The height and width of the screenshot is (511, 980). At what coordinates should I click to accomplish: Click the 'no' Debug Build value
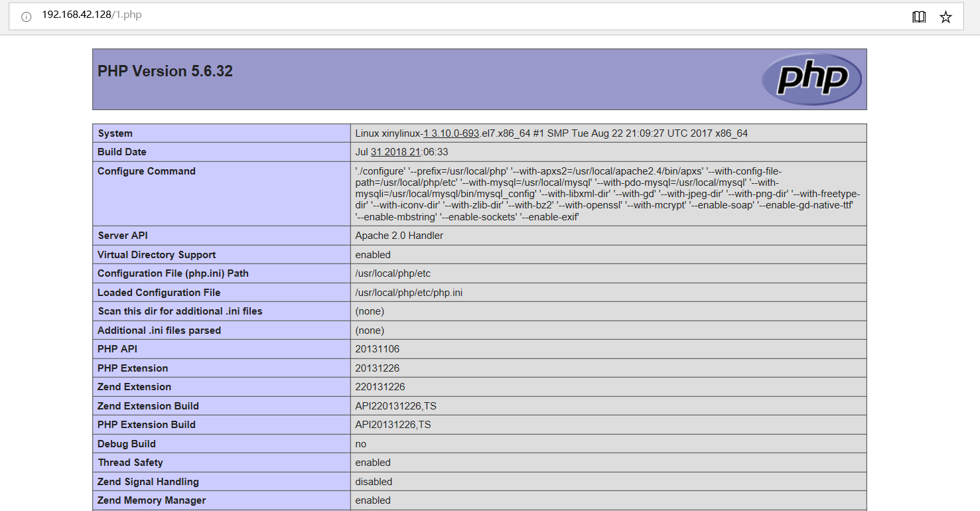361,444
